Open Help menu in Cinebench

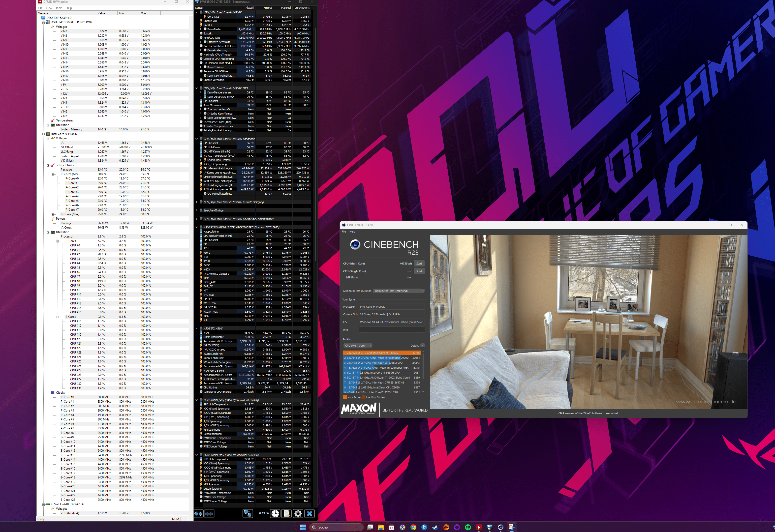coord(352,231)
